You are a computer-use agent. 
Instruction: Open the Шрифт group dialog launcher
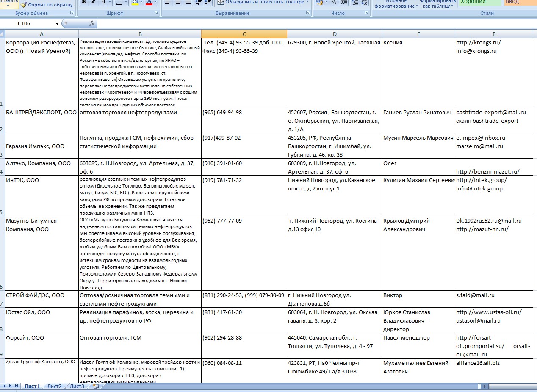pyautogui.click(x=156, y=13)
